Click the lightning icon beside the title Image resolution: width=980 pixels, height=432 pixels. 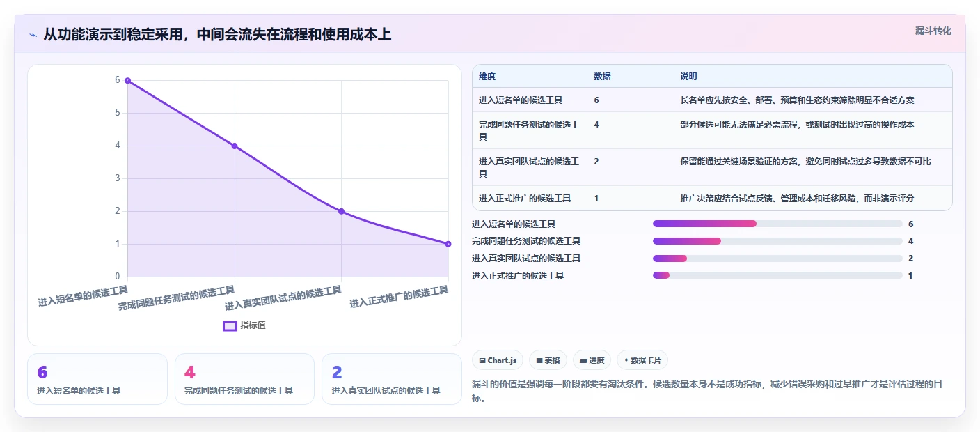click(33, 35)
